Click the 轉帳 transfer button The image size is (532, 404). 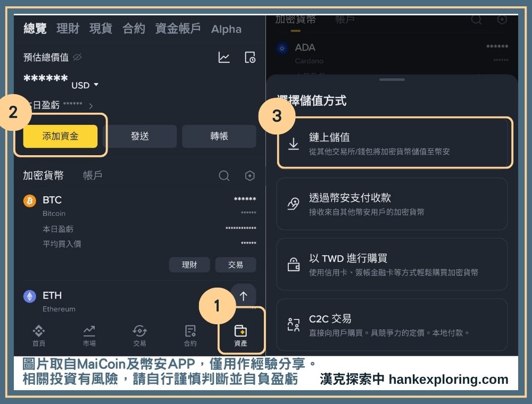tap(219, 136)
